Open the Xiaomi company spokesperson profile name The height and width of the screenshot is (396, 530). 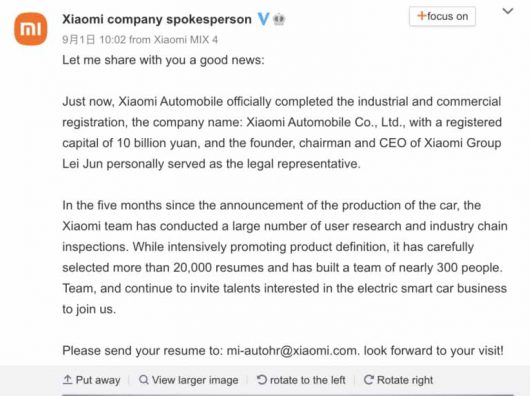157,19
